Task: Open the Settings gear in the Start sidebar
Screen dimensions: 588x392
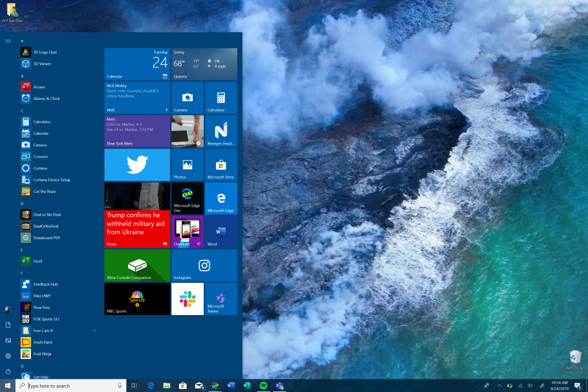Action: [x=7, y=356]
